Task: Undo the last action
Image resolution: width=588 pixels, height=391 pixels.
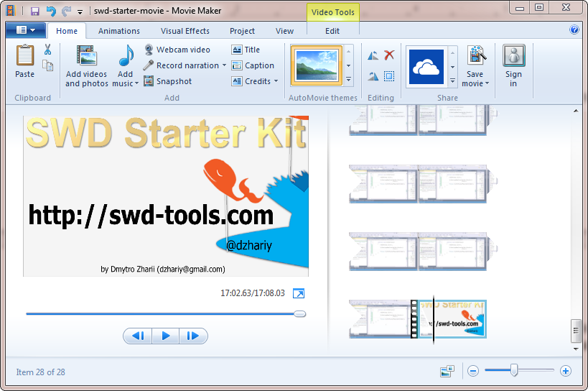Action: pyautogui.click(x=51, y=11)
